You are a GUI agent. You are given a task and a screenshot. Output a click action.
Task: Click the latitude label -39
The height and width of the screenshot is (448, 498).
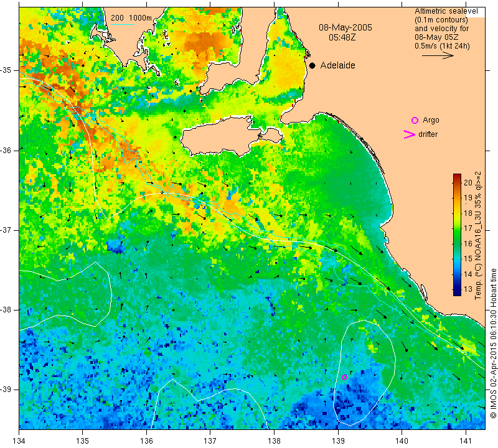(x=6, y=390)
